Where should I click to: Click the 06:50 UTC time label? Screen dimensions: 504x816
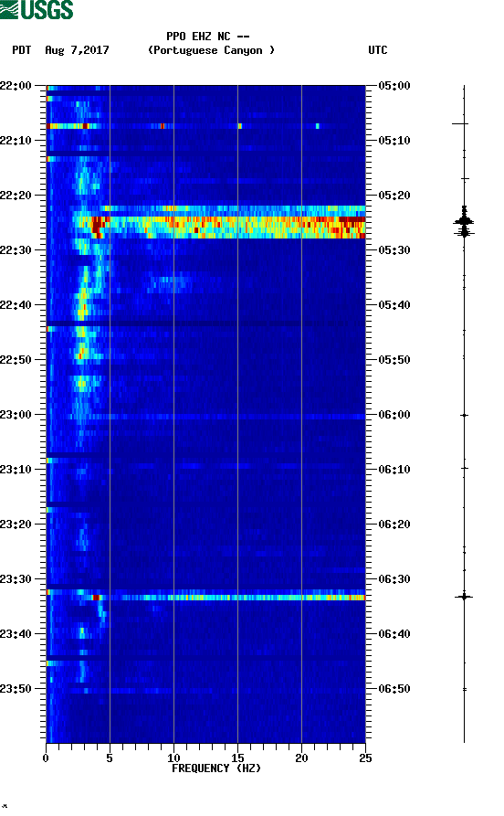coord(394,689)
